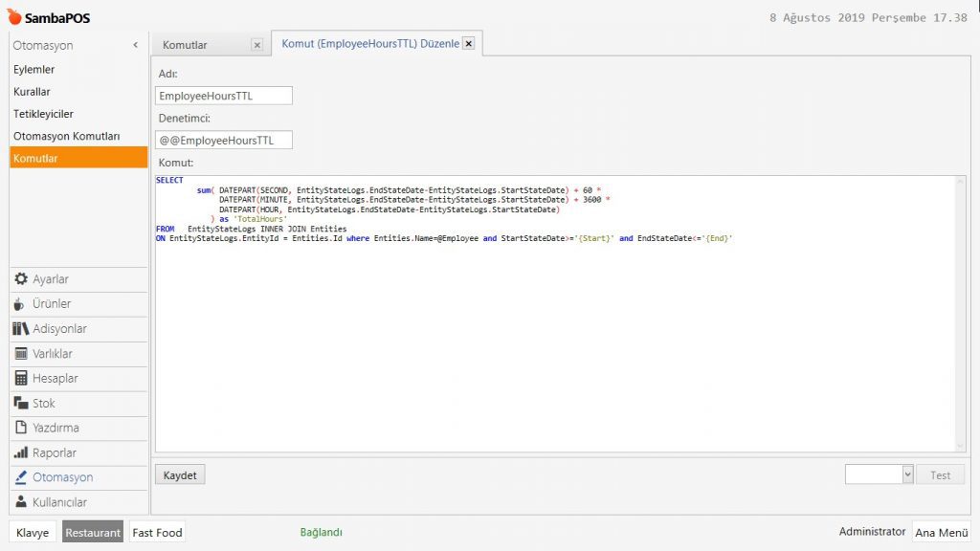This screenshot has height=551, width=980.
Task: Click the Stok inventory icon
Action: click(21, 404)
